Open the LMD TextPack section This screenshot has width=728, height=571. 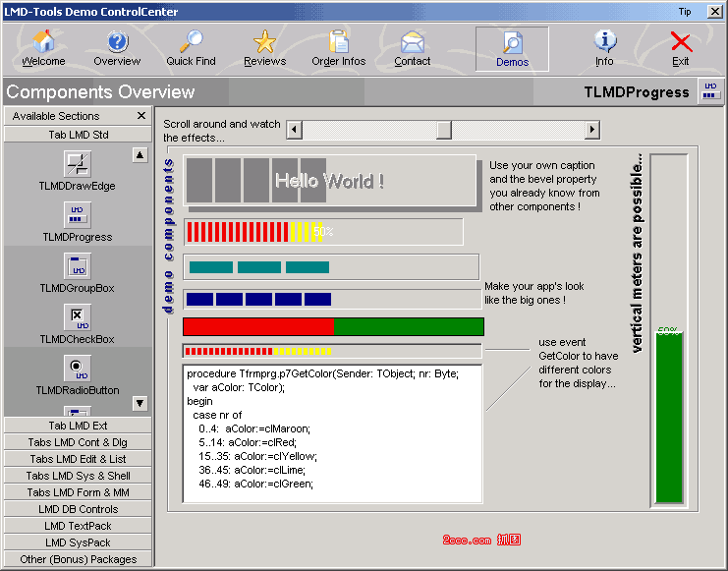point(78,526)
